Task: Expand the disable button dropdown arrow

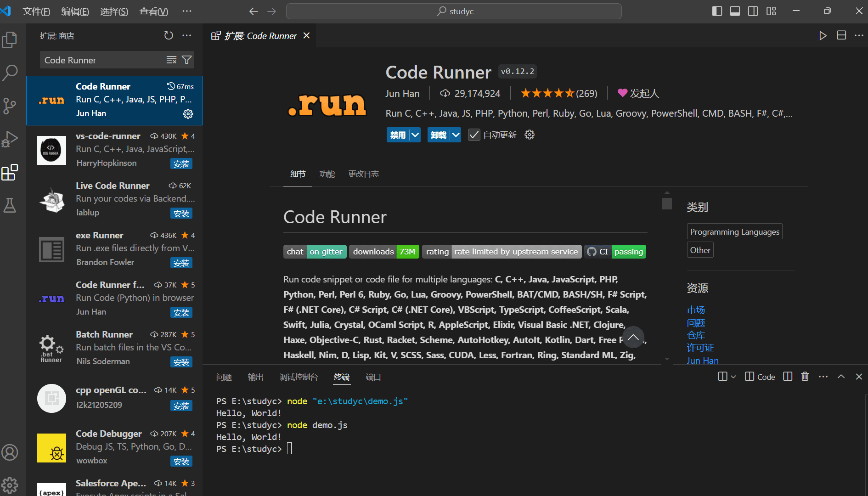Action: point(415,135)
